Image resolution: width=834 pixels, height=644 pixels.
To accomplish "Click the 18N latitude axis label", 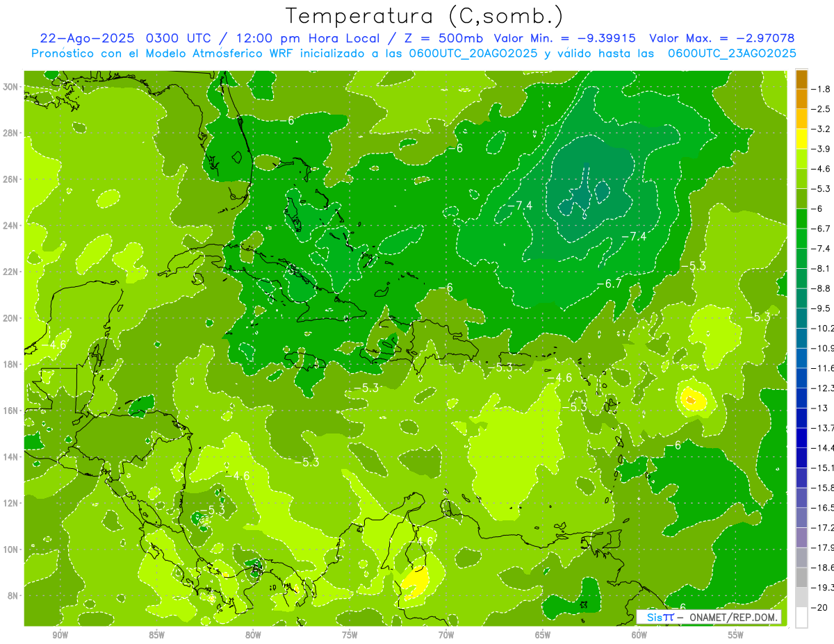I will [x=12, y=364].
